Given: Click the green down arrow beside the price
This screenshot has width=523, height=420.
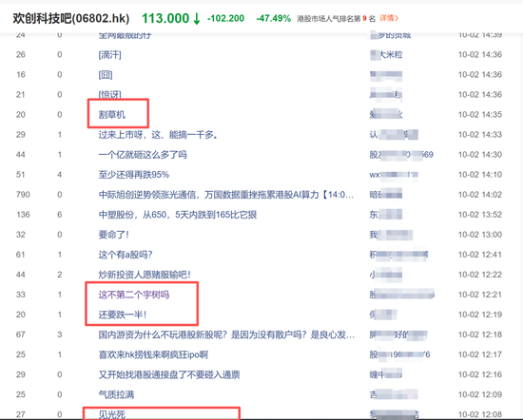Looking at the screenshot, I should 197,19.
